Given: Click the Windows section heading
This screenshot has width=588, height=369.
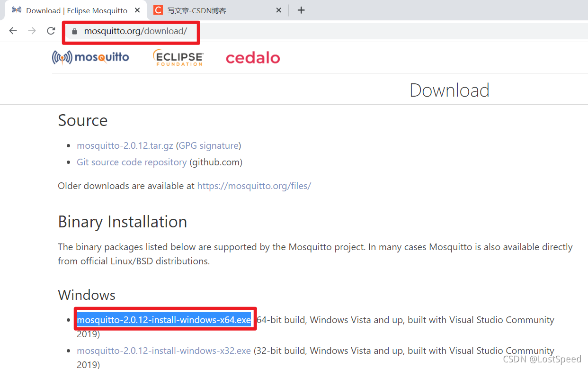Looking at the screenshot, I should click(x=87, y=295).
